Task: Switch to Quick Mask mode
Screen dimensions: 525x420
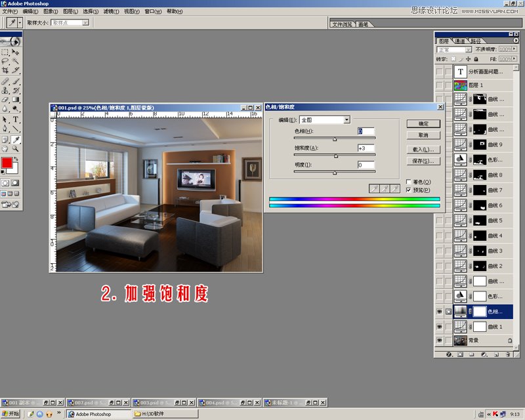Action: click(x=15, y=183)
